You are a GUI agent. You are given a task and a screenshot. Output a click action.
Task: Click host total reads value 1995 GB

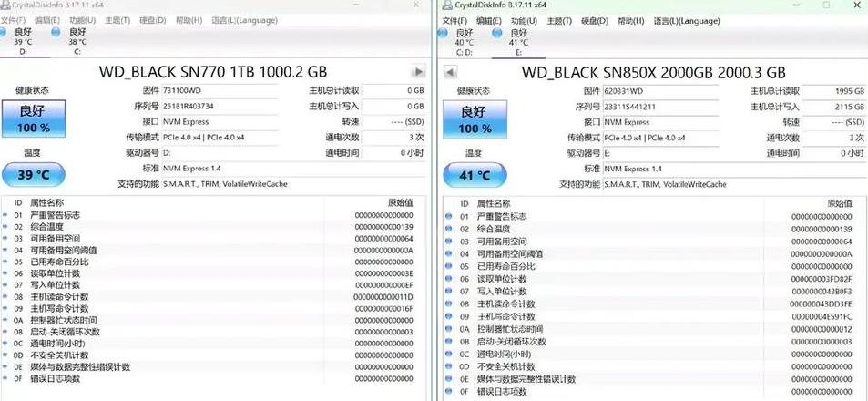(x=833, y=91)
